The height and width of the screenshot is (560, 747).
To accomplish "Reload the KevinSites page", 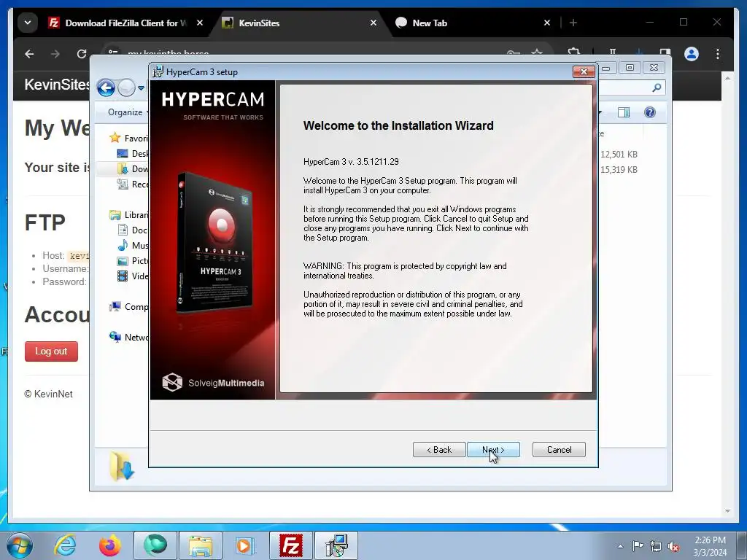I will tap(82, 54).
